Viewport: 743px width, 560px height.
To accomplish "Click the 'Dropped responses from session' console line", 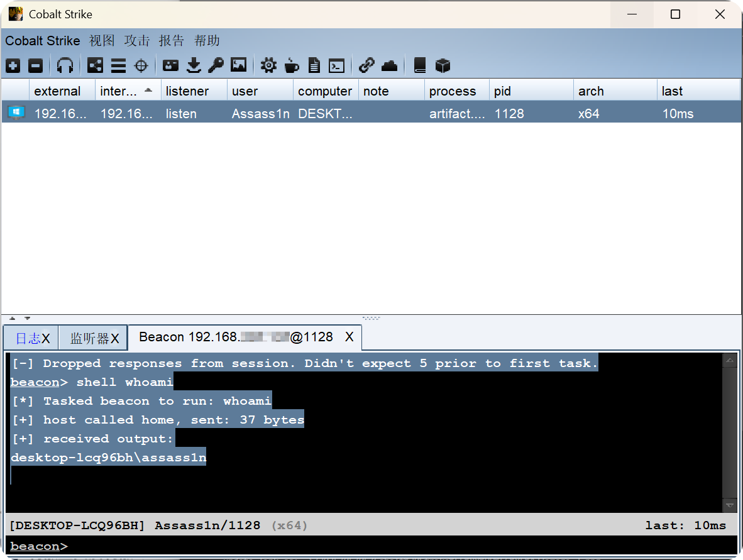I will pos(304,363).
